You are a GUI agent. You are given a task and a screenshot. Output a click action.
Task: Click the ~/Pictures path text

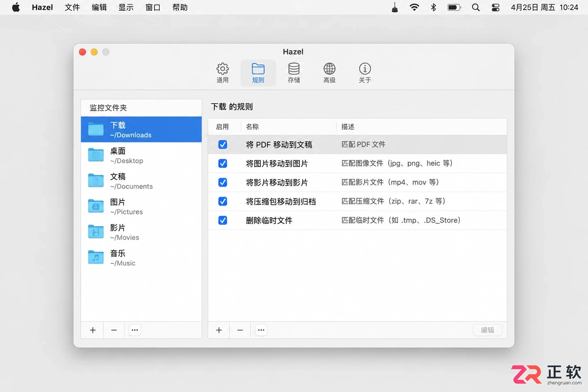pos(127,212)
